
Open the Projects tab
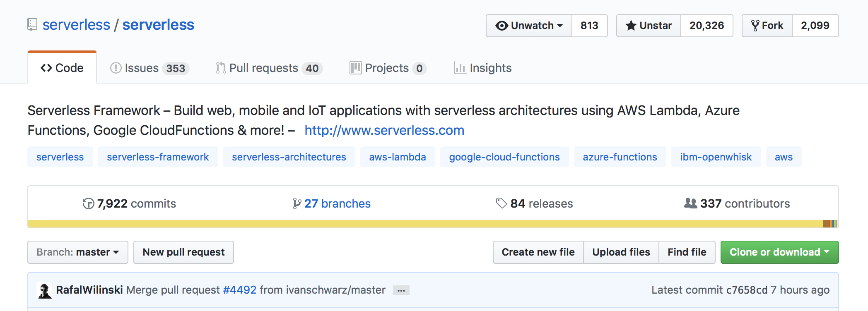coord(388,68)
